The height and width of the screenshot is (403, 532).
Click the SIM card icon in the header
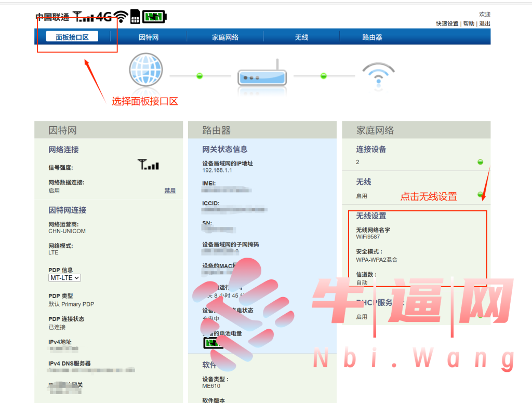[x=135, y=17]
